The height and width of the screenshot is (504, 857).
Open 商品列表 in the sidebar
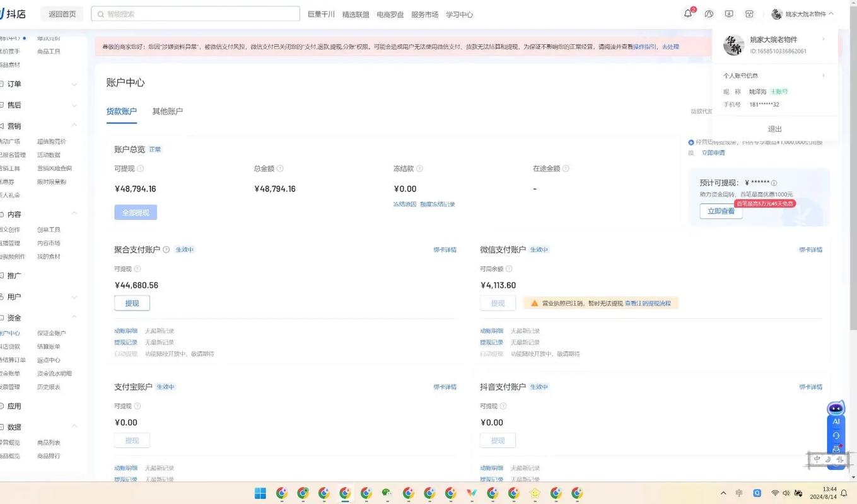49,442
